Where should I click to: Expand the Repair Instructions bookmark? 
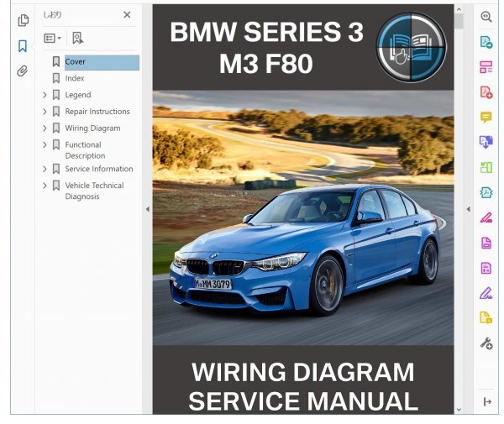(45, 112)
